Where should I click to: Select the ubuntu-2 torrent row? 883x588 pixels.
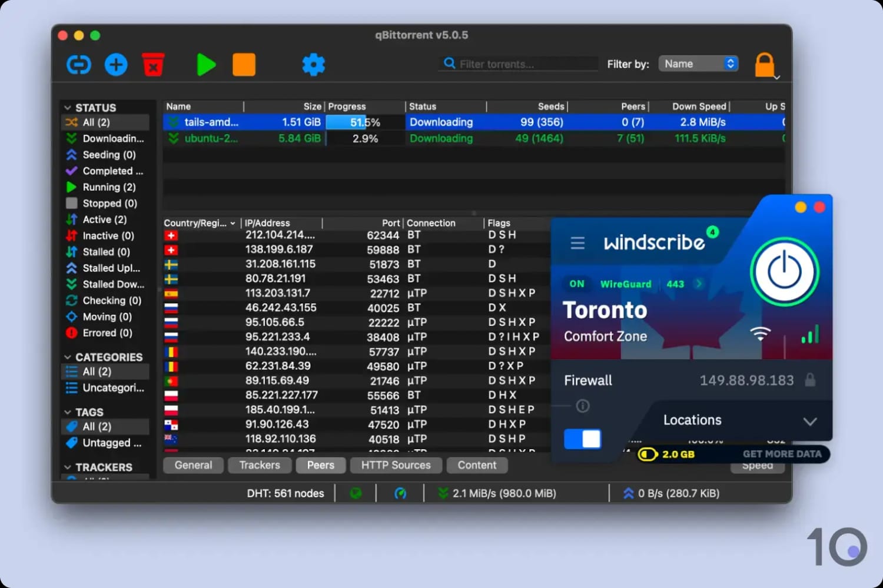coord(474,138)
